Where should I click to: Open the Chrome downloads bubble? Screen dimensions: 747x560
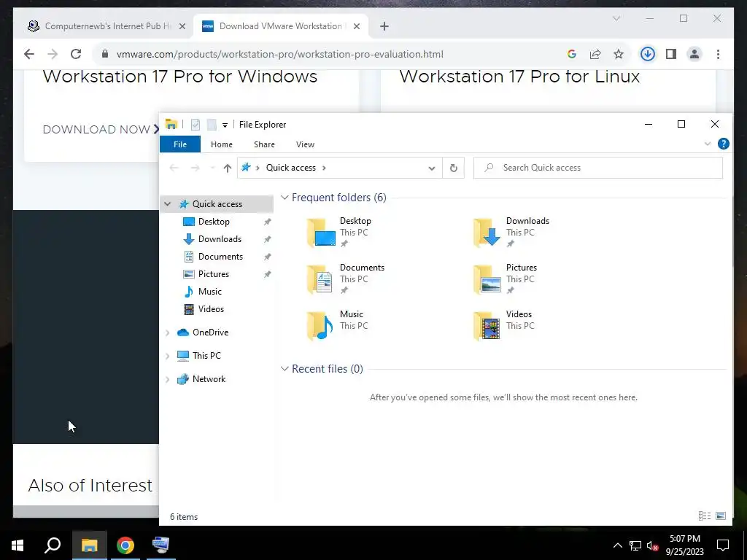click(x=647, y=54)
